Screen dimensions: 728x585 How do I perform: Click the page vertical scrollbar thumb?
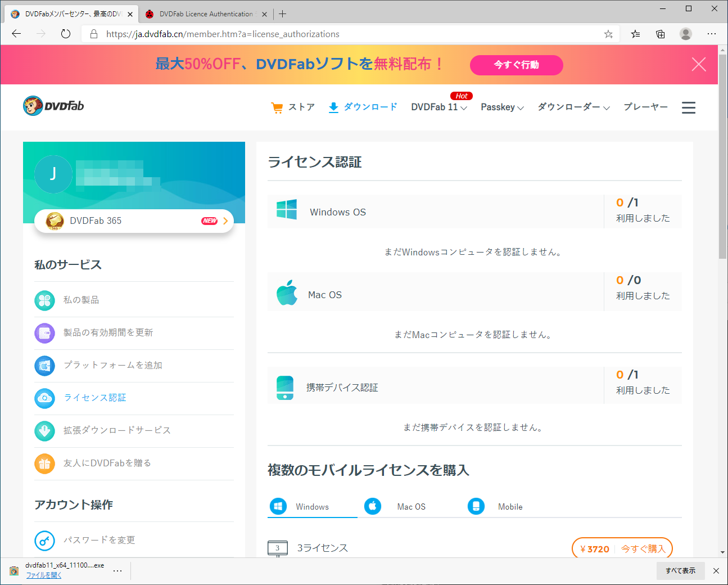tap(722, 156)
